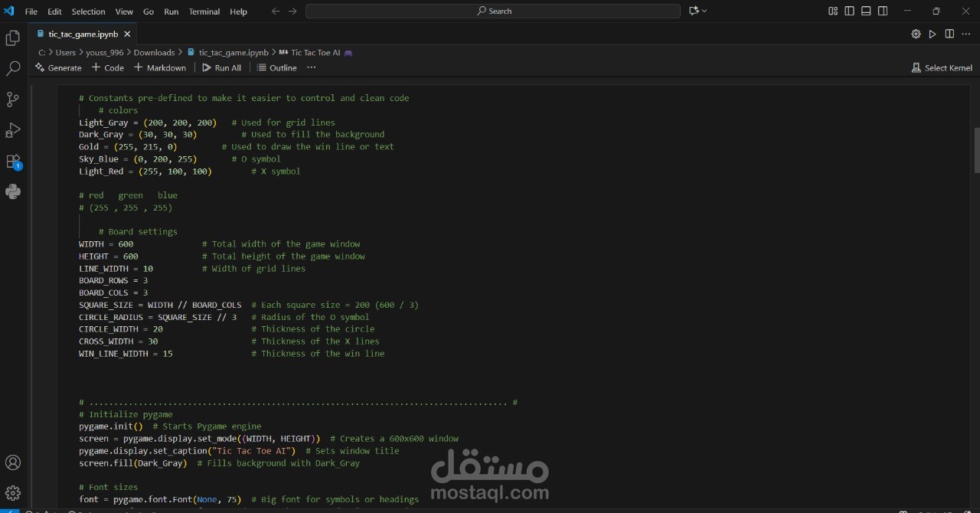Open the Selection menu
Screen dimensions: 980x513
click(x=89, y=11)
